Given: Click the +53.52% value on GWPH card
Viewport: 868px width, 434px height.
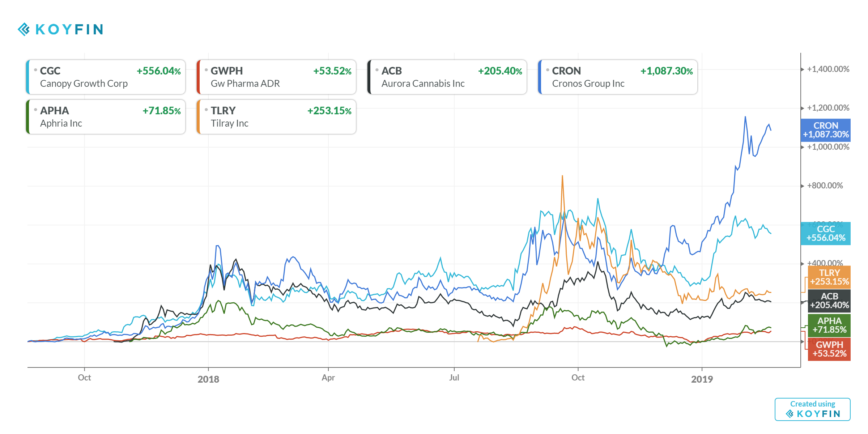Looking at the screenshot, I should click(332, 71).
